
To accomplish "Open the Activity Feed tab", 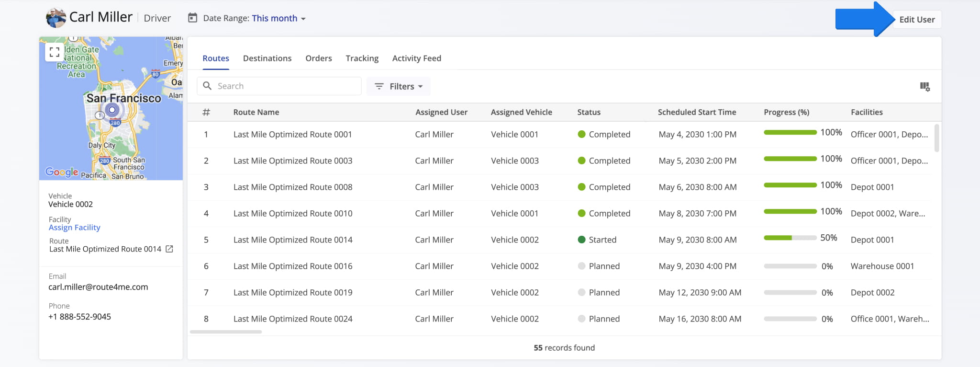I will [x=416, y=58].
